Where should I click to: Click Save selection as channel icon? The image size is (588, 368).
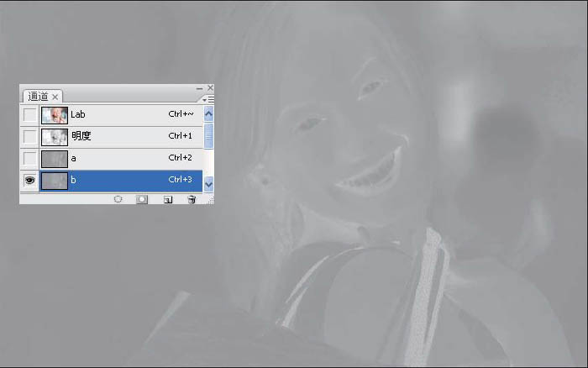click(x=142, y=199)
